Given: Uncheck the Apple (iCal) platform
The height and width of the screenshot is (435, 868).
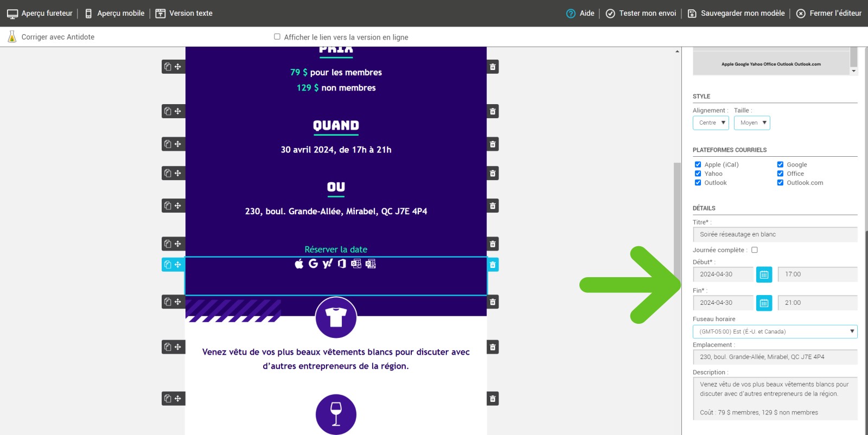Looking at the screenshot, I should (x=698, y=164).
